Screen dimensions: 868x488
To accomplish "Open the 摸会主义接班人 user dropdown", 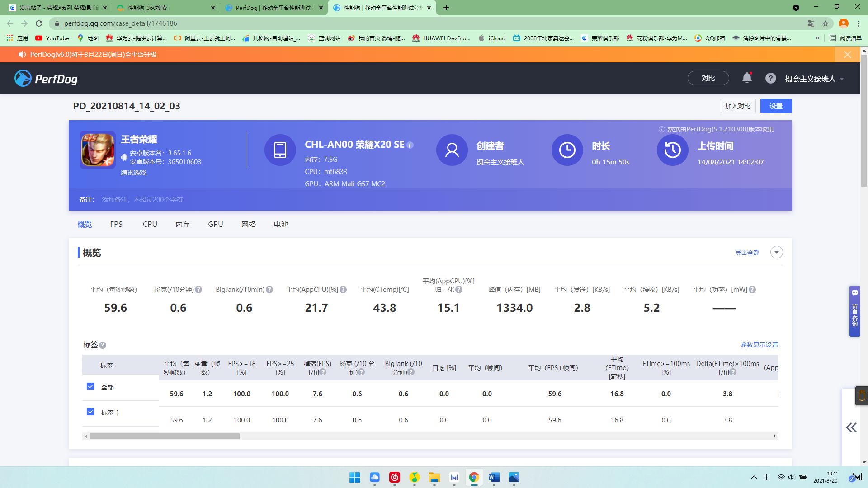I will click(x=814, y=79).
